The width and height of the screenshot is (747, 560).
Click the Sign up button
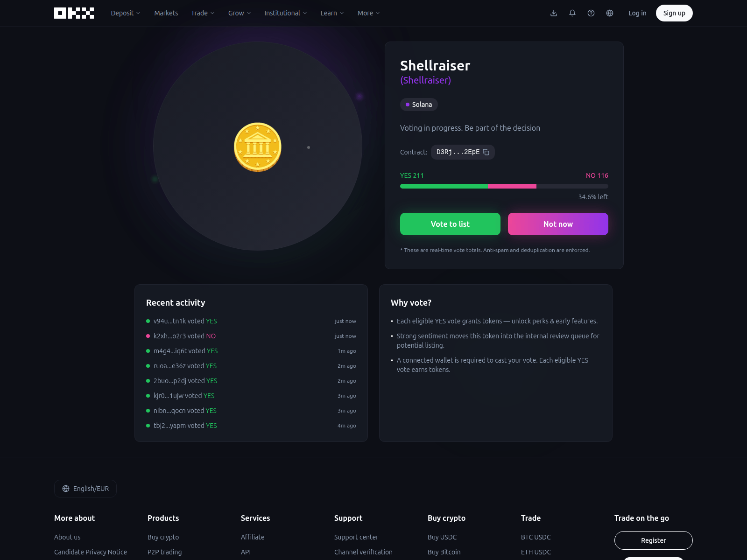(x=674, y=13)
